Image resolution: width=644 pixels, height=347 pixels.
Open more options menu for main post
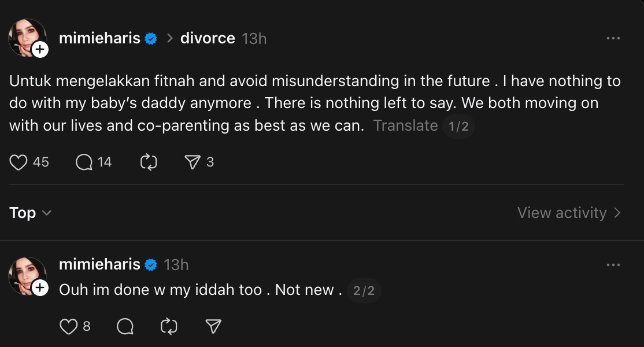pyautogui.click(x=613, y=38)
